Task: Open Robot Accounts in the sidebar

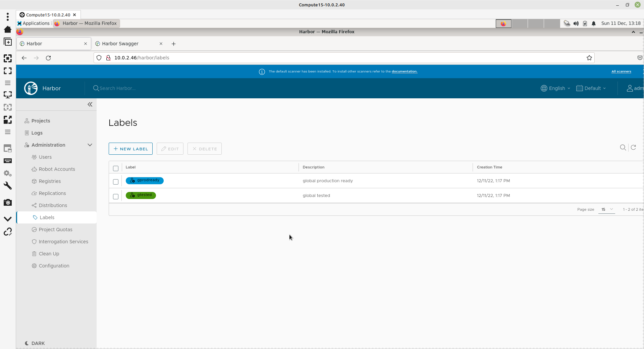Action: [x=57, y=169]
